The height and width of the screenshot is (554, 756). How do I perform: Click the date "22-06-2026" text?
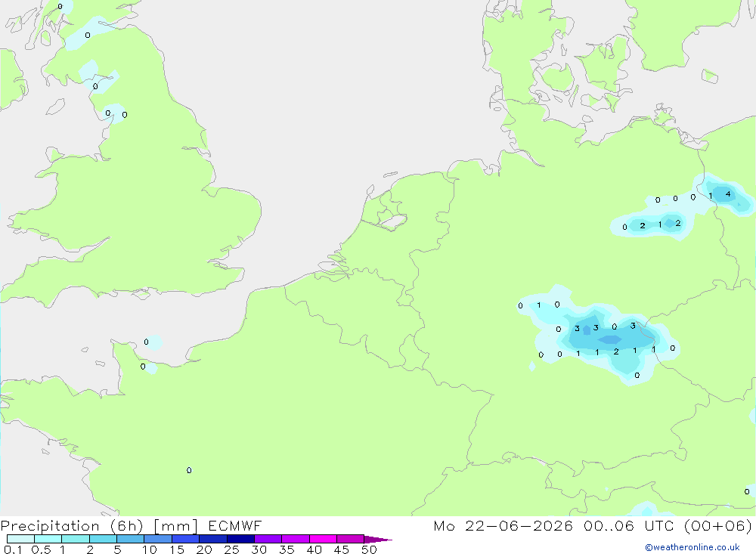click(519, 525)
